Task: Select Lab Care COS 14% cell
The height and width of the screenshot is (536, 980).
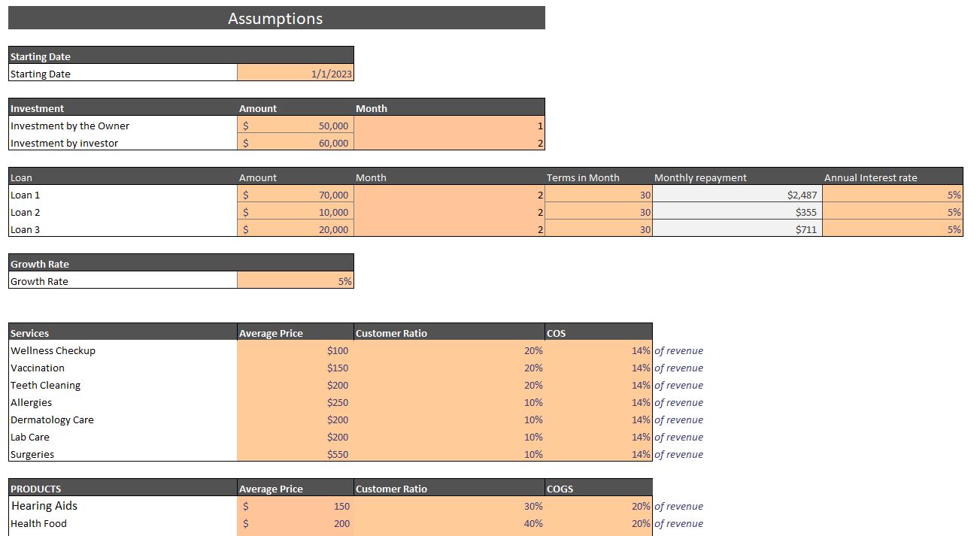Action: pos(599,437)
